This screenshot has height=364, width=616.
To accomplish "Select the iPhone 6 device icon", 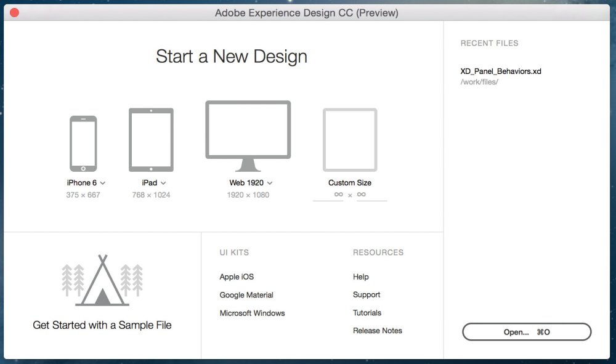I will [x=83, y=144].
